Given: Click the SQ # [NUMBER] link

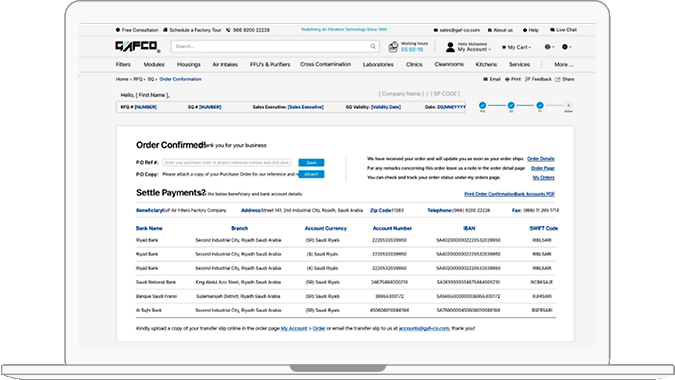Looking at the screenshot, I should [x=204, y=107].
